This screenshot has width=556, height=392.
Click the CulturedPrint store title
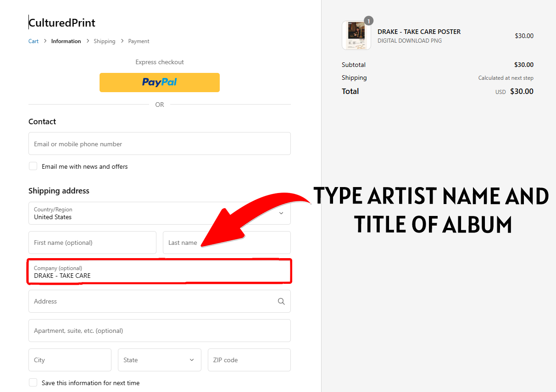pos(62,22)
